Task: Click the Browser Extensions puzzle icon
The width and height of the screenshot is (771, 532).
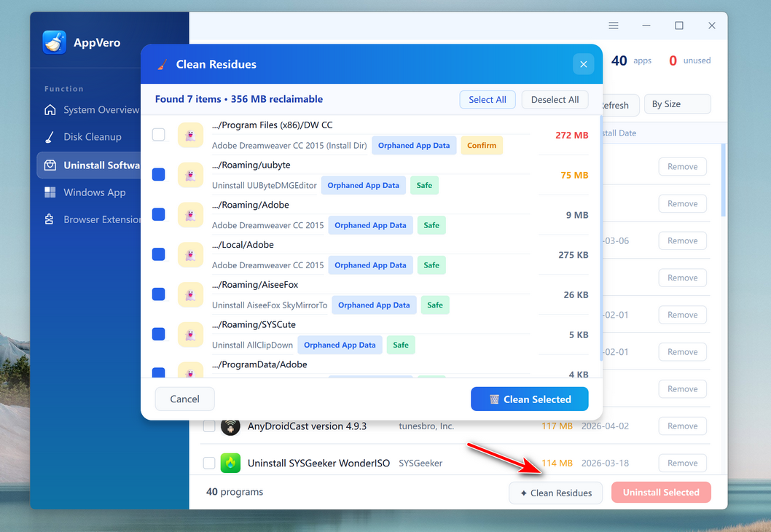Action: [50, 219]
